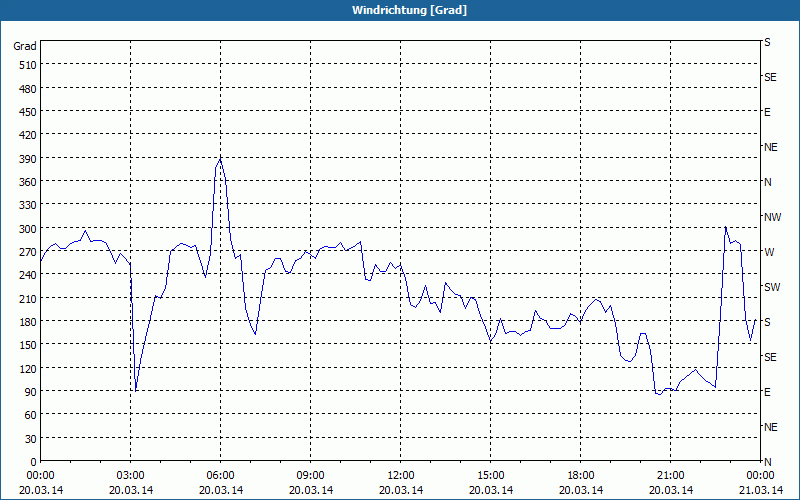This screenshot has width=800, height=500.
Task: Click the 20.03.14 date under 12:00
Action: point(401,490)
